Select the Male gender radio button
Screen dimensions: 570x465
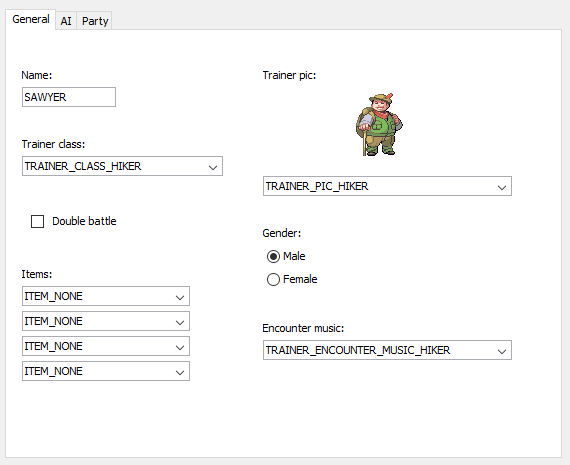pyautogui.click(x=273, y=256)
